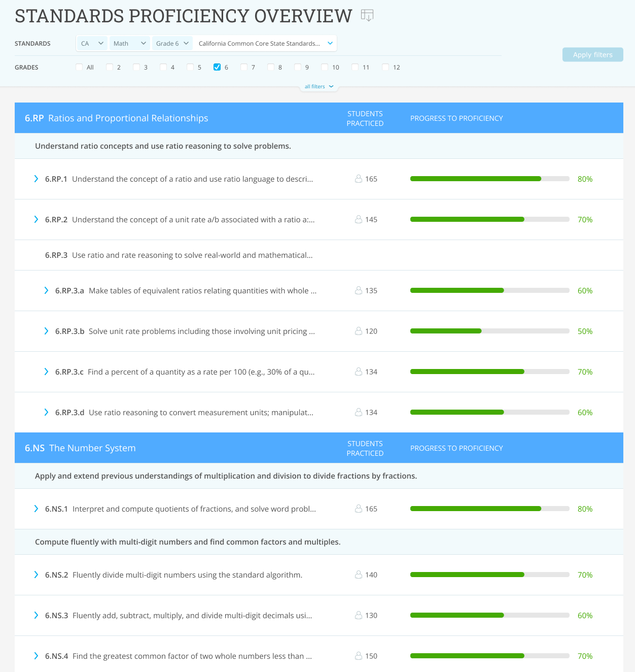Check the grade 11 checkbox
This screenshot has height=672, width=635.
[x=355, y=67]
